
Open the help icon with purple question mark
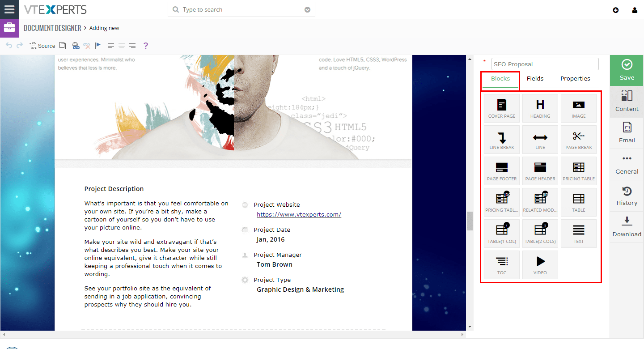click(x=146, y=45)
